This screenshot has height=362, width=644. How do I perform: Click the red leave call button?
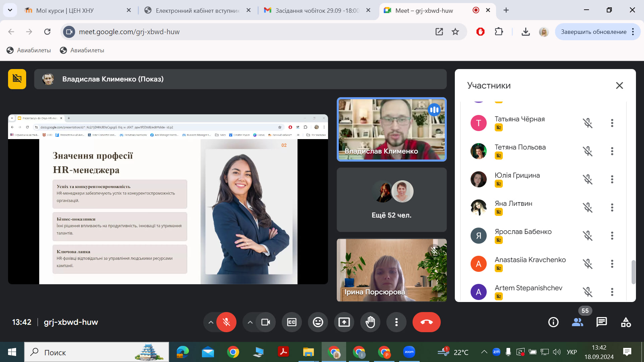point(426,322)
